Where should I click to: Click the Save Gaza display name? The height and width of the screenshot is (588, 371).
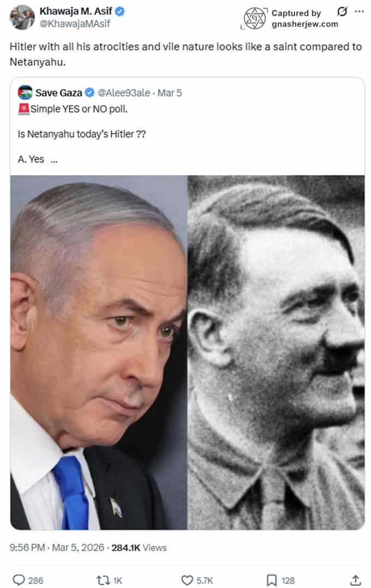point(58,93)
